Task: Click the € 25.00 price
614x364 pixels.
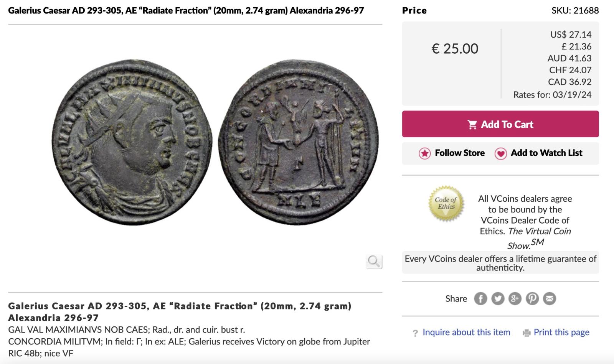Action: (455, 49)
